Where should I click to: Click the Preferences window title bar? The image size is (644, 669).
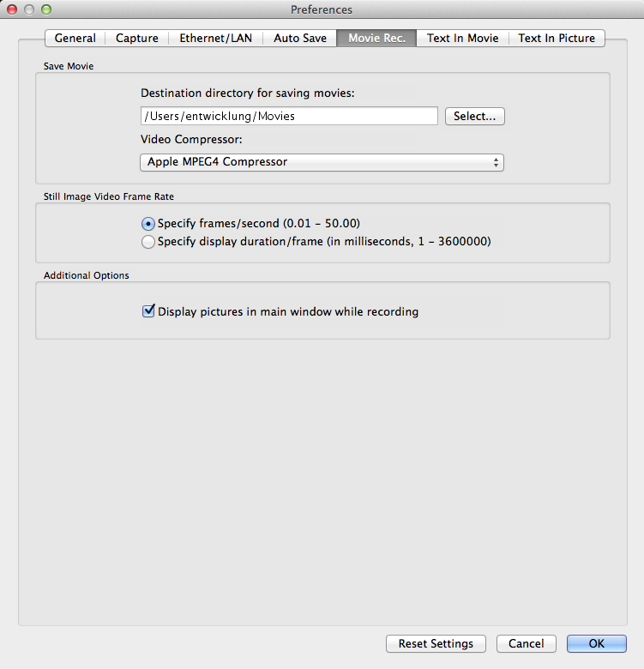[322, 9]
